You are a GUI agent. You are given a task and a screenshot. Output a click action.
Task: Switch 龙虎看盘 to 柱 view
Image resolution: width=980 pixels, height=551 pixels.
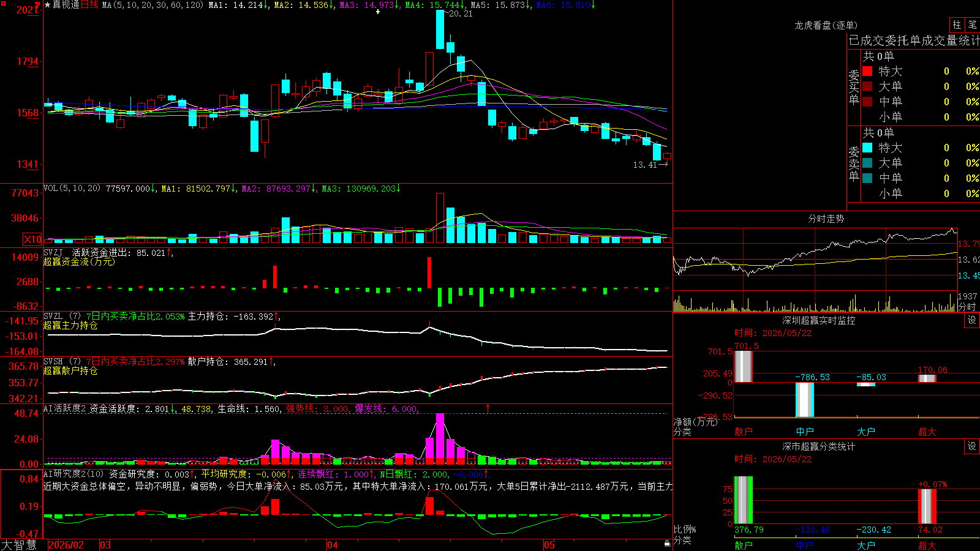tap(957, 24)
